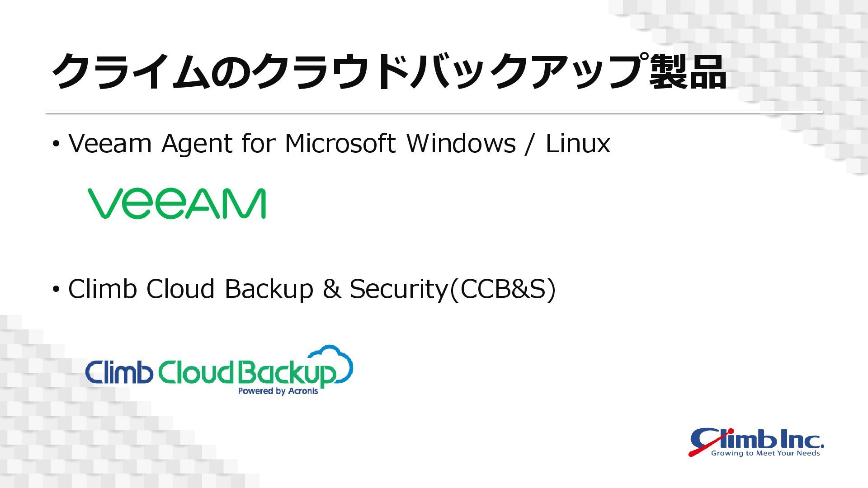Click the Climb Inc. logo
This screenshot has height=488, width=868.
(x=756, y=442)
